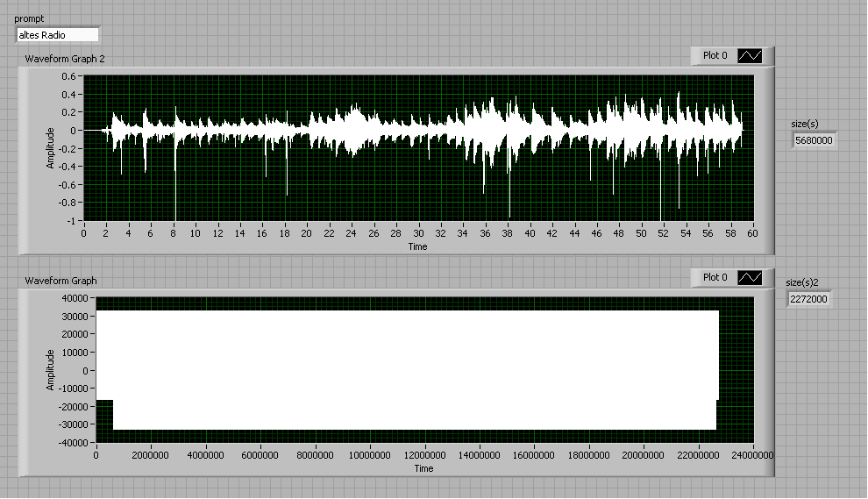Click the 'Time' axis label of lower Waveform Graph
This screenshot has height=499, width=868.
point(424,468)
